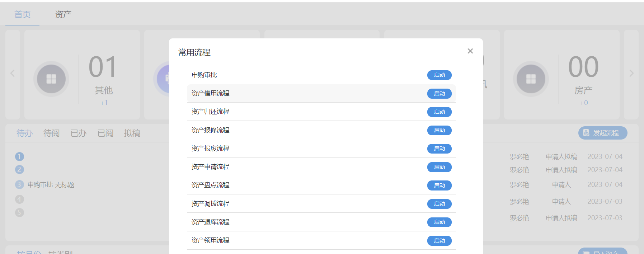This screenshot has width=644, height=254.
Task: Launch the 资产领用流程 workflow
Action: 439,241
